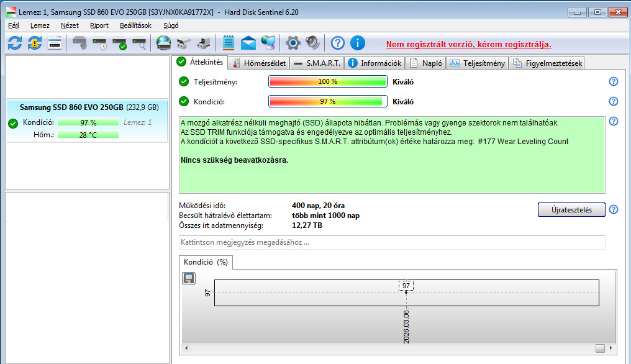Click the sidebar Hőm. 28 °C bar
The width and height of the screenshot is (631, 364).
pyautogui.click(x=88, y=135)
